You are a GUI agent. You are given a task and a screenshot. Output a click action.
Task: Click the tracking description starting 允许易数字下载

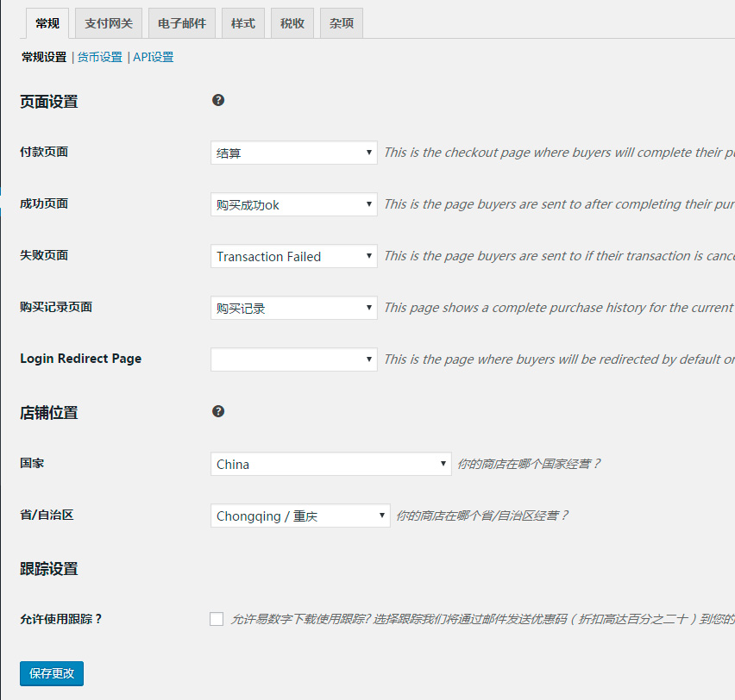(483, 619)
